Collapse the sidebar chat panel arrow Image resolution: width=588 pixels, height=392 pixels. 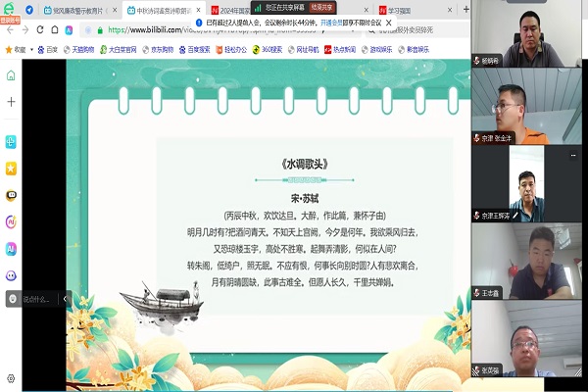tap(63, 300)
